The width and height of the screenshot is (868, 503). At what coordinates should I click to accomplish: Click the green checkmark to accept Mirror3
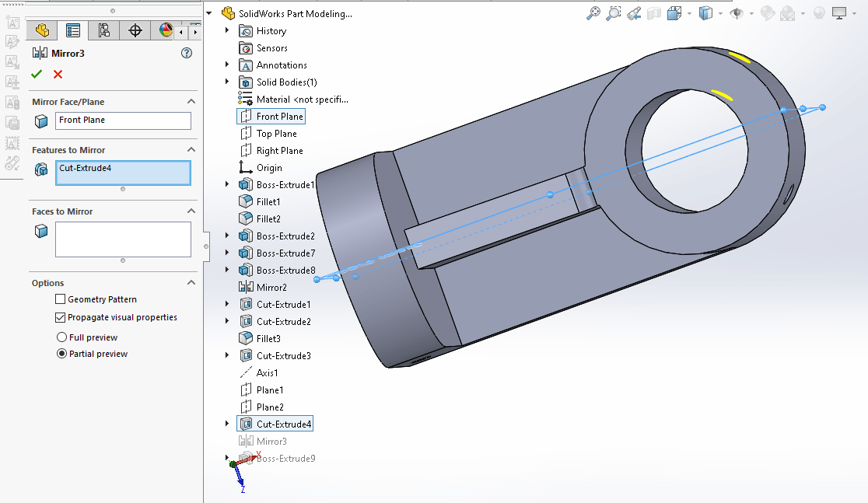(36, 74)
